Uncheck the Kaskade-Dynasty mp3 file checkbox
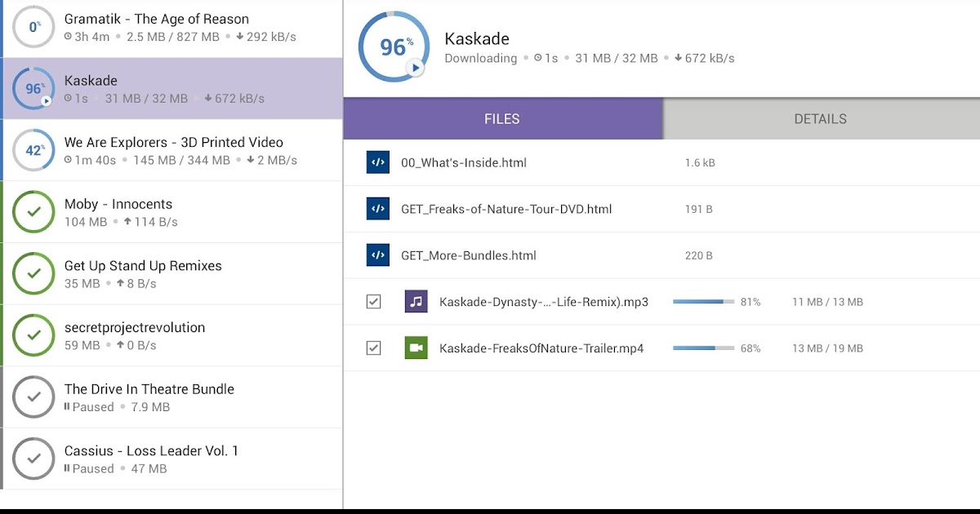Screen dimensions: 980x514 (373, 302)
